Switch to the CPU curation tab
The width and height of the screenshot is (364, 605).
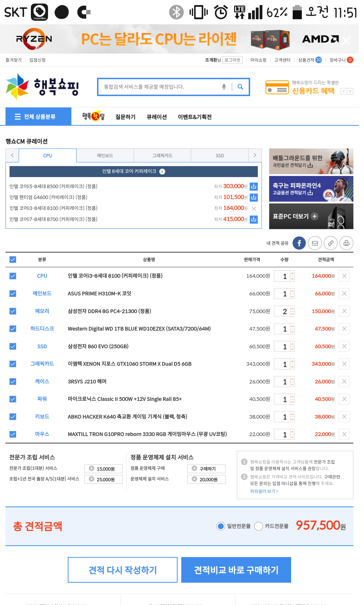[x=48, y=156]
